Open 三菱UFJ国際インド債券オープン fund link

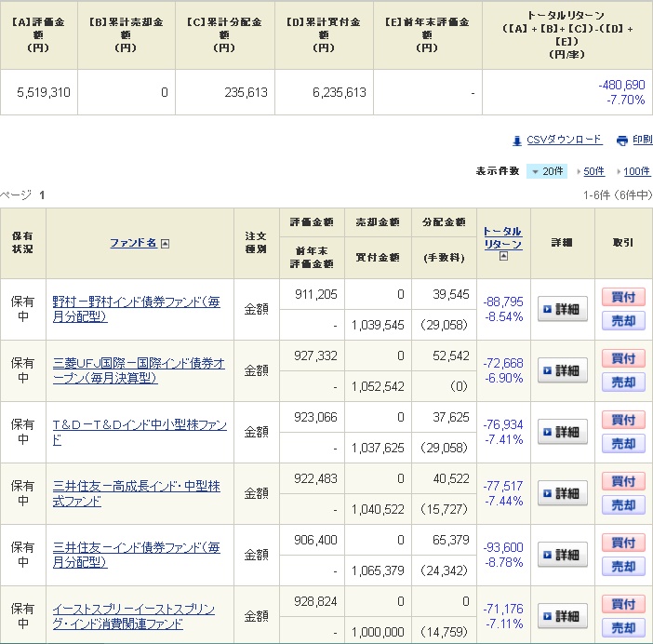point(139,370)
